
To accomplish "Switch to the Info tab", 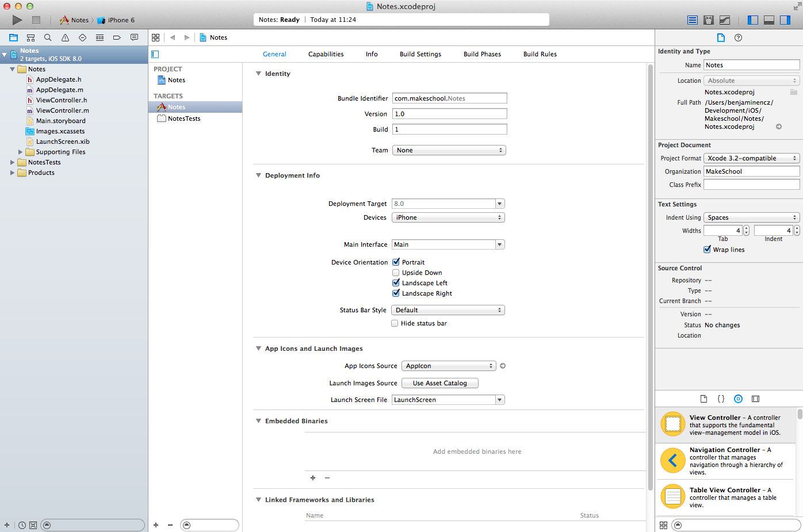I will 372,54.
